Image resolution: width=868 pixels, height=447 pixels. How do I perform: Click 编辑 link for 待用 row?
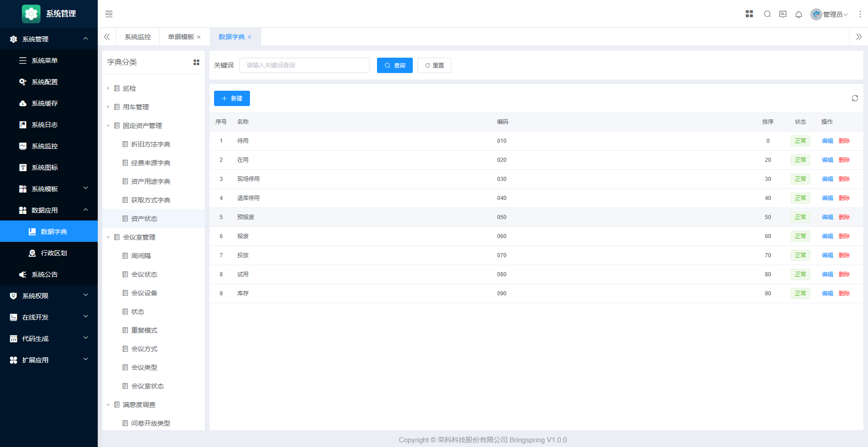pyautogui.click(x=828, y=141)
